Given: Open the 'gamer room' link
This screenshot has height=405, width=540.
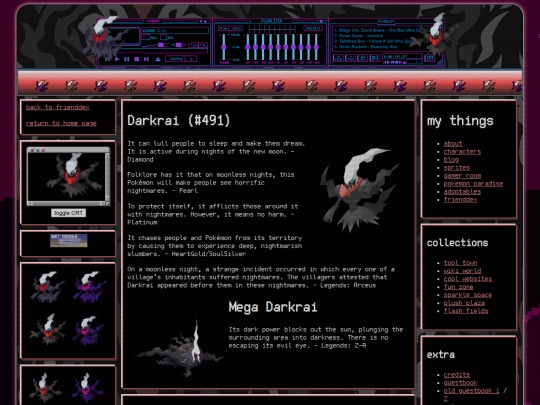Looking at the screenshot, I should point(462,175).
